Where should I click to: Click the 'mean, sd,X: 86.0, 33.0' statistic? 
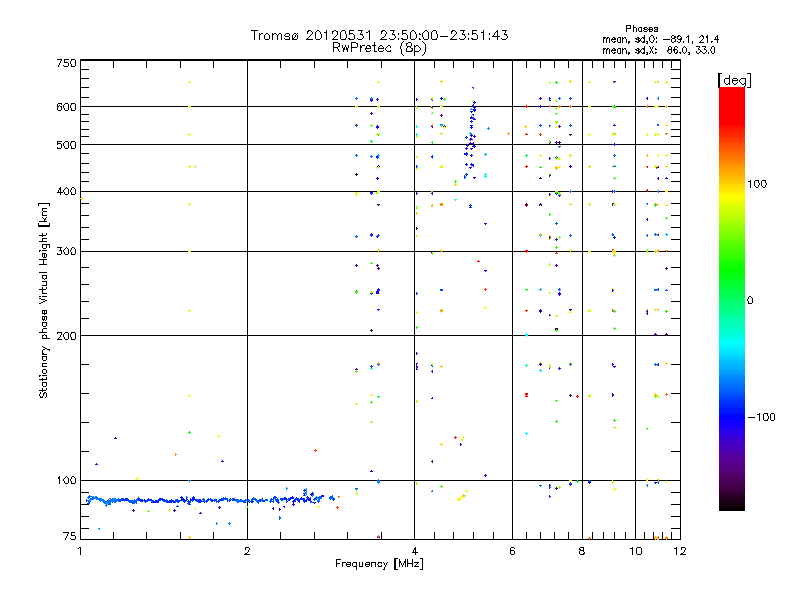point(659,50)
